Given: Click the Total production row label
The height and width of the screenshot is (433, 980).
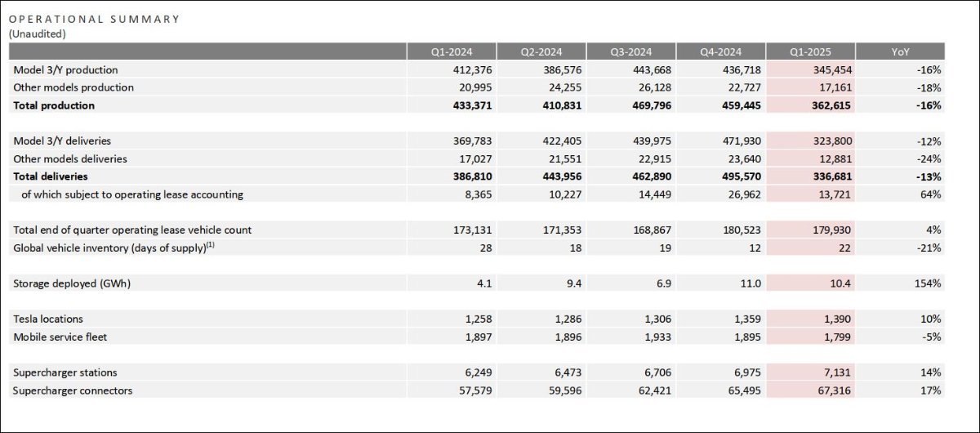Looking at the screenshot, I should click(x=54, y=105).
